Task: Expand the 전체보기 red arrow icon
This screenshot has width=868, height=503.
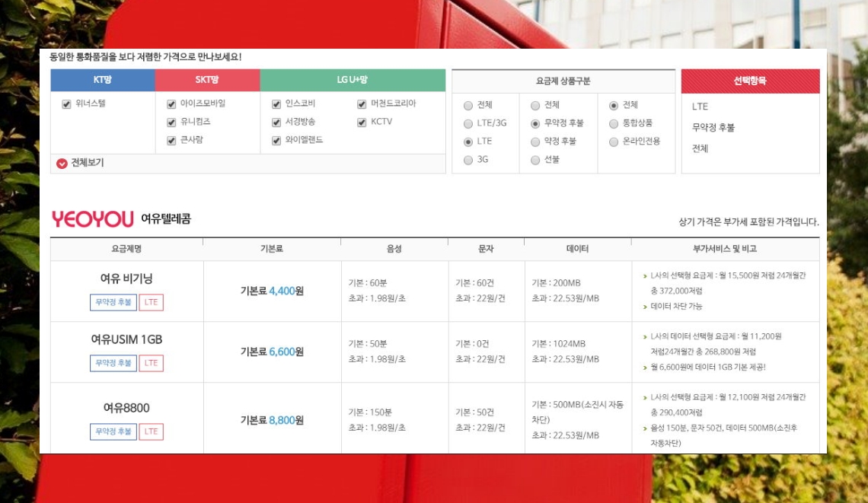Action: coord(62,164)
